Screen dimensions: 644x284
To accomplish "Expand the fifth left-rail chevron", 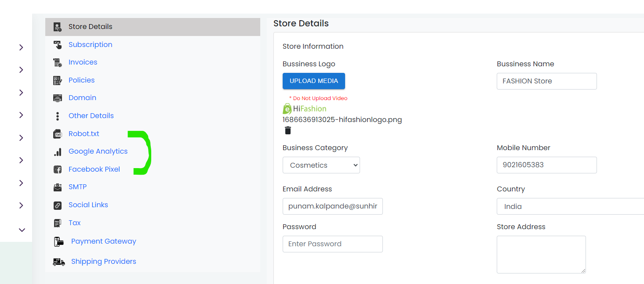I will coord(21,138).
